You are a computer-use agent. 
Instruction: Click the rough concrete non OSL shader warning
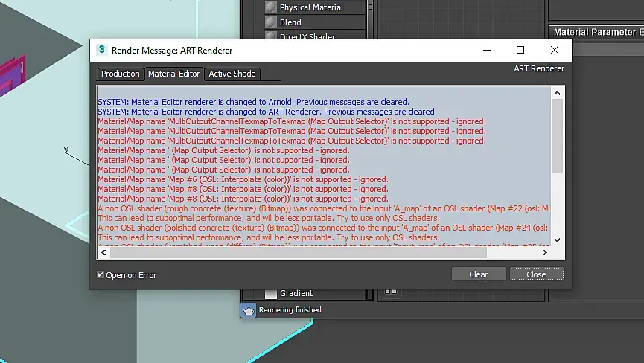click(x=324, y=208)
